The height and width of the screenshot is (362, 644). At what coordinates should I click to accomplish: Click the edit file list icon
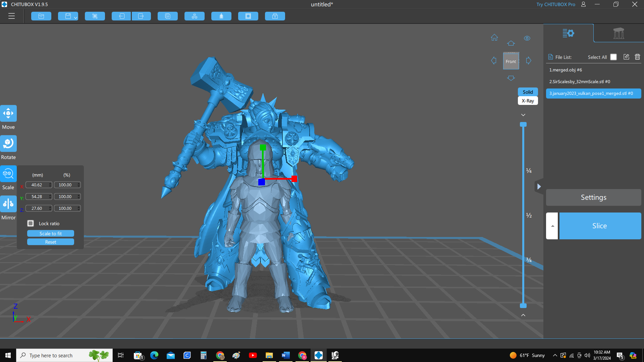tap(626, 57)
